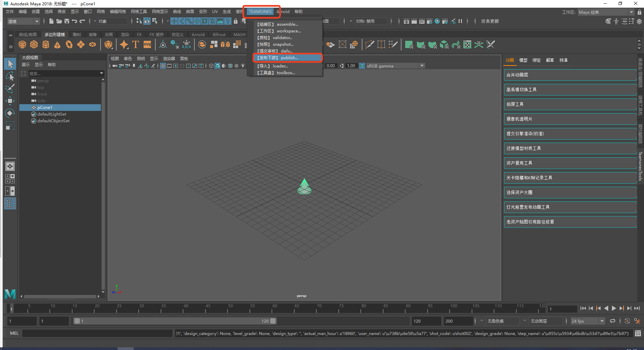Screen dimensions: 644x350
Task: Click the Multi-Cut knife shelf icon
Action: tap(369, 44)
